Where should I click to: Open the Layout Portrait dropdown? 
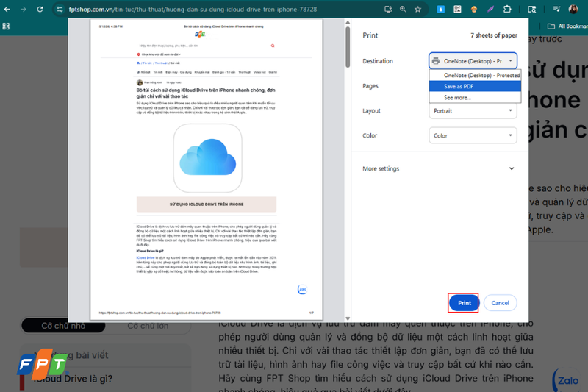click(x=473, y=111)
